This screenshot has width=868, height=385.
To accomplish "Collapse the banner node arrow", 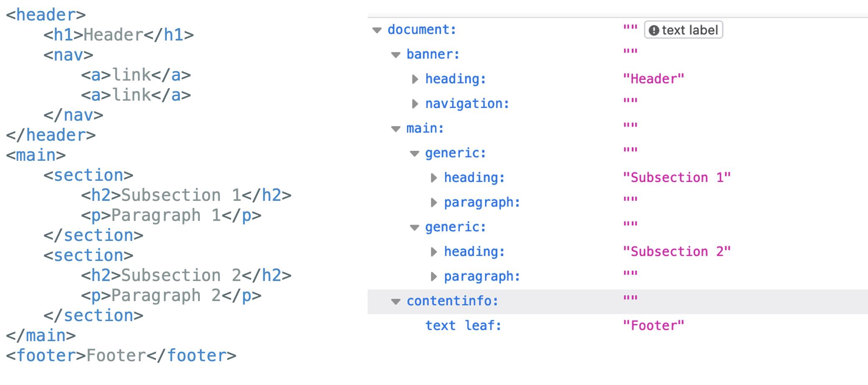I will [x=396, y=55].
